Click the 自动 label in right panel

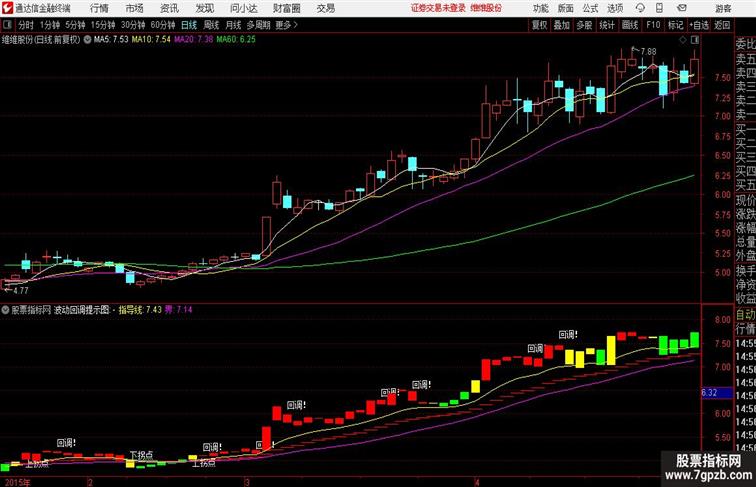pos(745,314)
